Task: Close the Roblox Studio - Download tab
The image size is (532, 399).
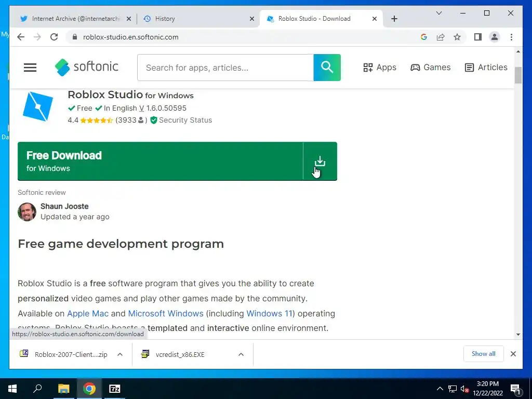Action: tap(375, 19)
